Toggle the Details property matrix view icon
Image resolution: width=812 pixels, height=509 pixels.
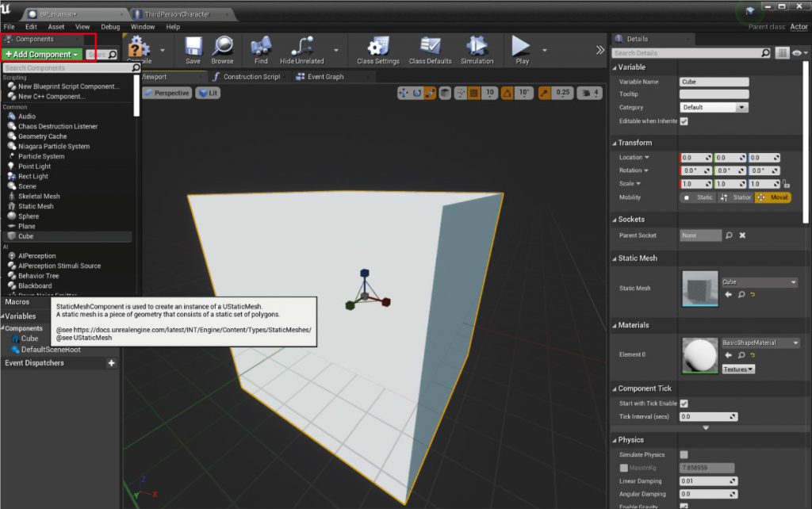(x=783, y=53)
